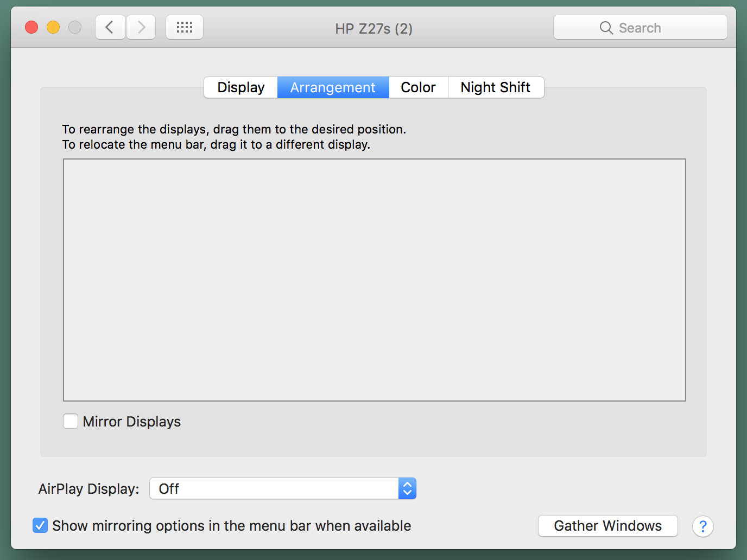Click inside the display arrangement area
The height and width of the screenshot is (560, 747).
(374, 279)
